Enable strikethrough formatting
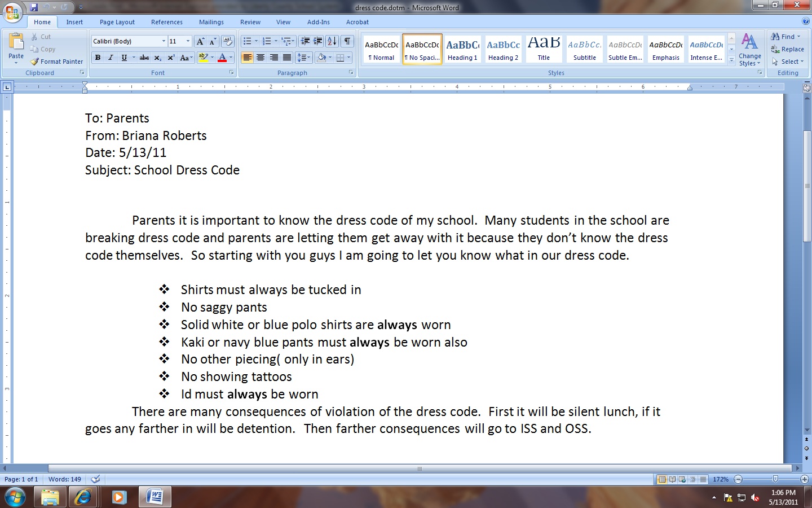The image size is (812, 508). pyautogui.click(x=144, y=57)
